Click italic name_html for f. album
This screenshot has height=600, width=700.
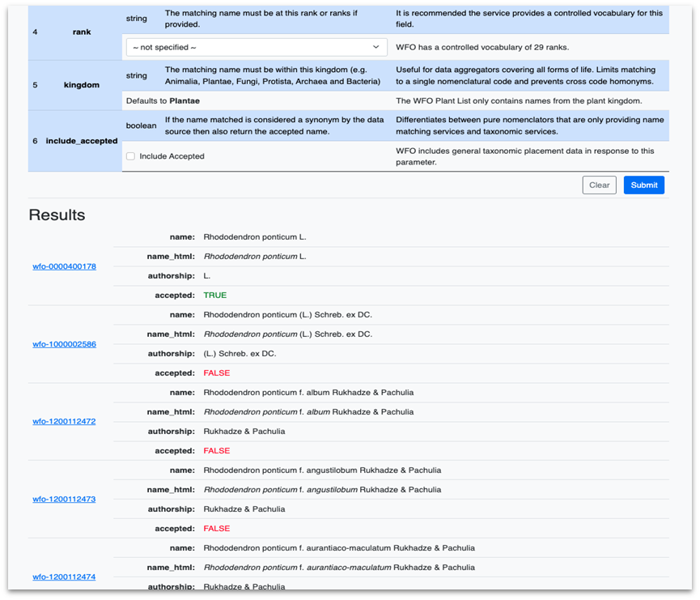(x=308, y=412)
